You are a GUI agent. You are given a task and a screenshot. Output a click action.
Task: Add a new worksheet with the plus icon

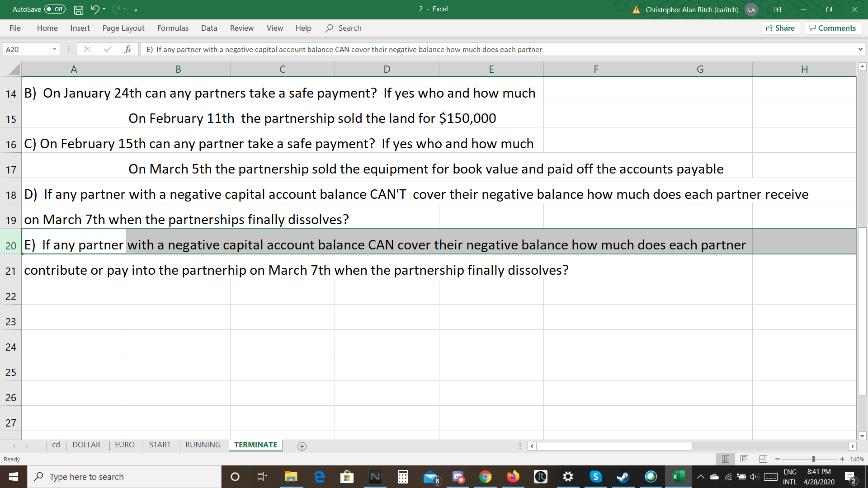(302, 446)
